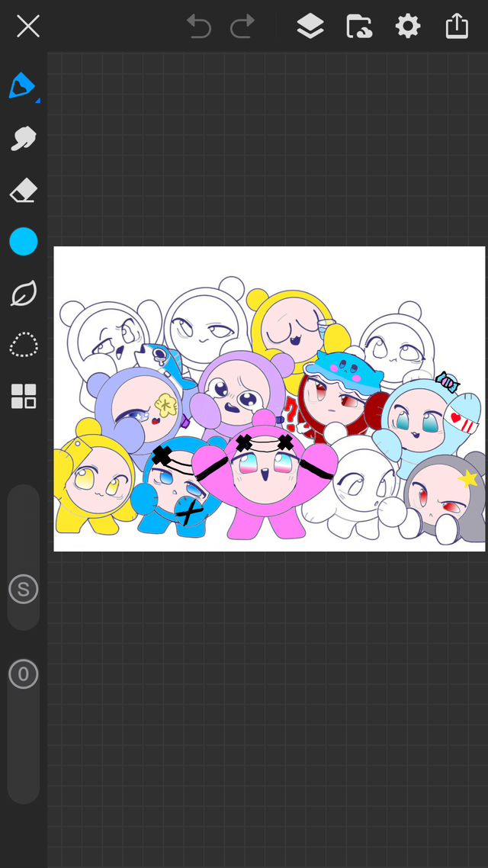The width and height of the screenshot is (488, 868).
Task: Redo the last undone action
Action: [242, 27]
